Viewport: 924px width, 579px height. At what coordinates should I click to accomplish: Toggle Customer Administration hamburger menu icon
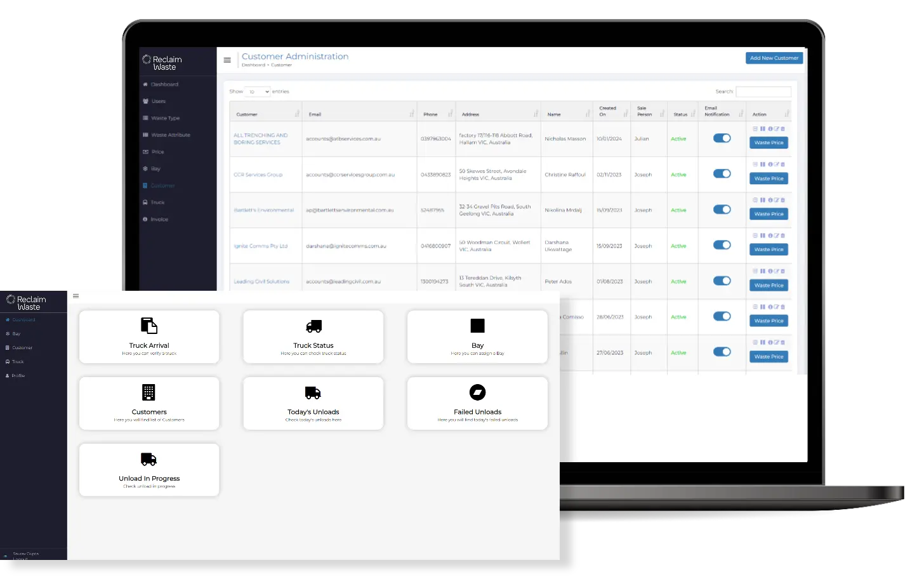227,60
